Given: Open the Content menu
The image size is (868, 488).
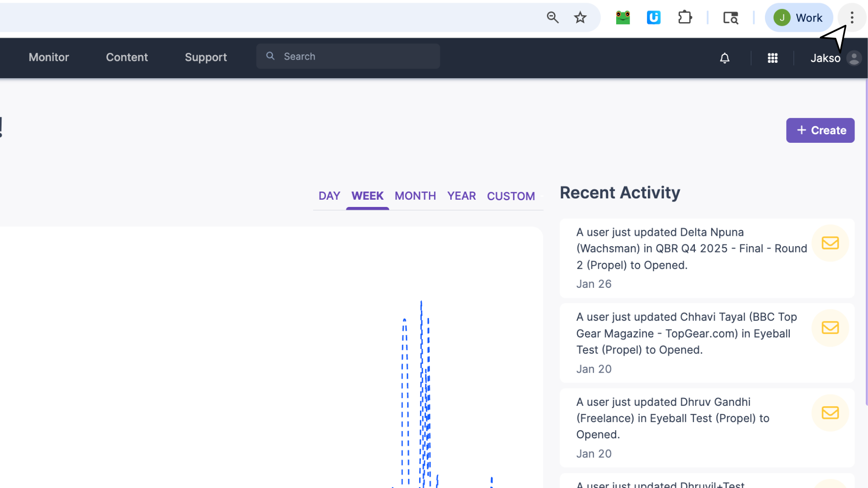Looking at the screenshot, I should [127, 57].
